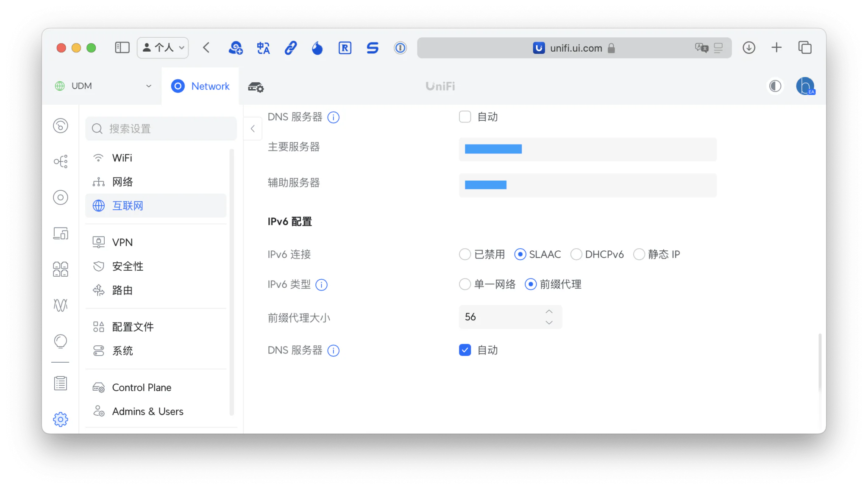
Task: Open the VPN settings menu item
Action: point(122,242)
